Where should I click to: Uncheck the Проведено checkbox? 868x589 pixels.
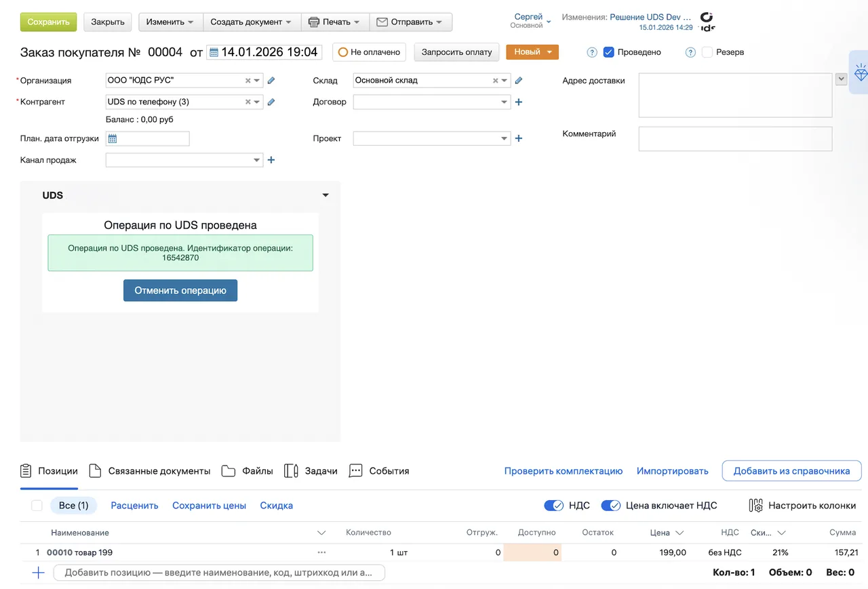tap(608, 52)
